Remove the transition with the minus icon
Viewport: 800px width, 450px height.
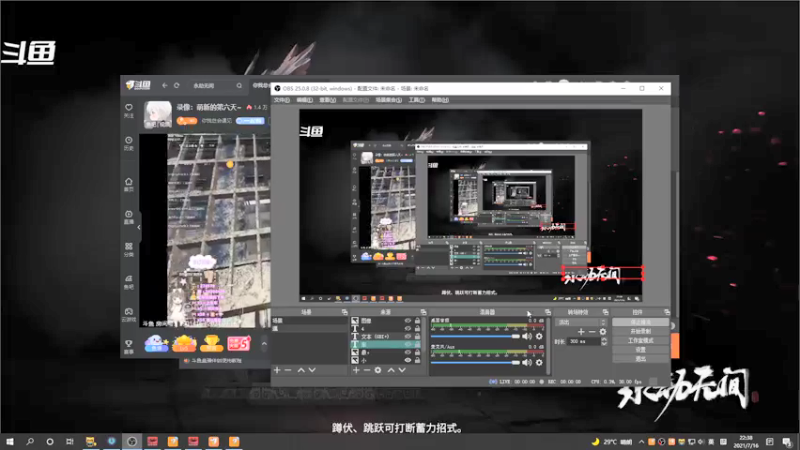(592, 332)
